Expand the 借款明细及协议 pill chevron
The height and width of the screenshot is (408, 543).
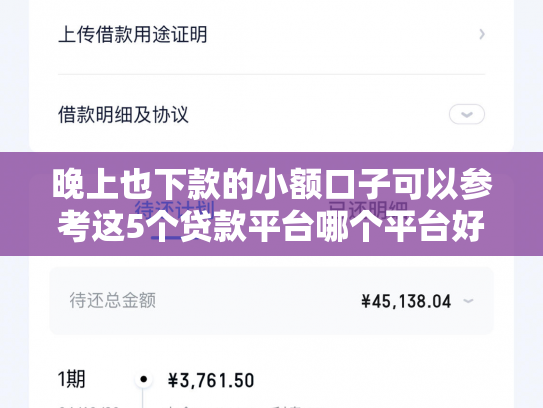pyautogui.click(x=466, y=114)
